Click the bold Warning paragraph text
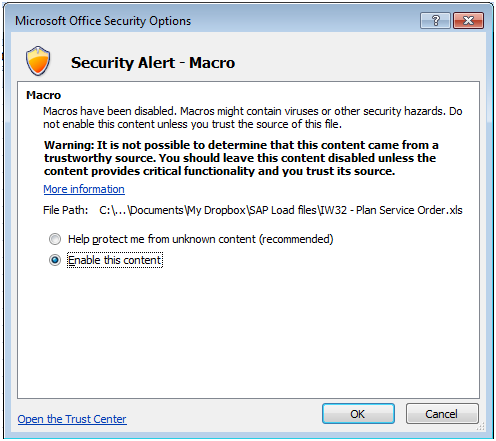Screen dimensions: 496x441 (x=241, y=158)
